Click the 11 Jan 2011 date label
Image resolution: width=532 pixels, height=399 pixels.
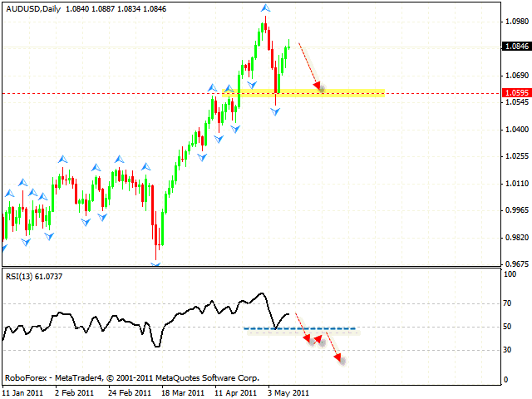[x=21, y=391]
